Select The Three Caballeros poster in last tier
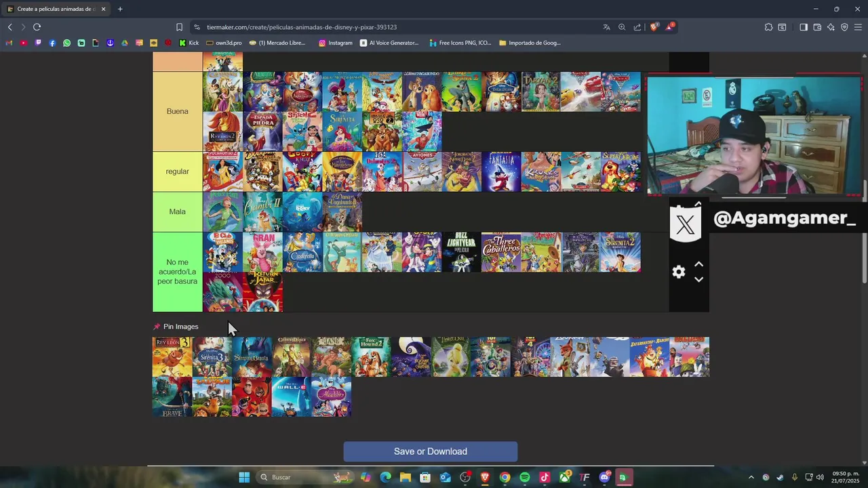The height and width of the screenshot is (488, 868). pyautogui.click(x=501, y=252)
